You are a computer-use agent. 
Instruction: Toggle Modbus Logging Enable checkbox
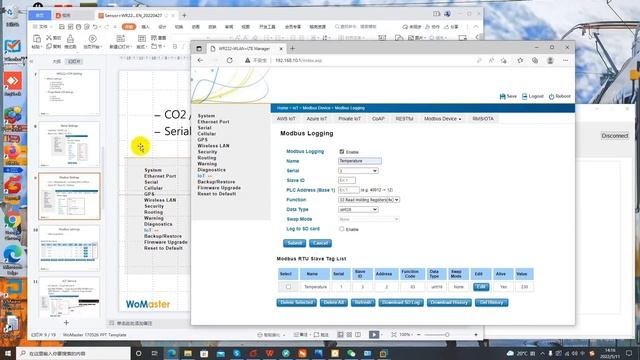point(342,151)
